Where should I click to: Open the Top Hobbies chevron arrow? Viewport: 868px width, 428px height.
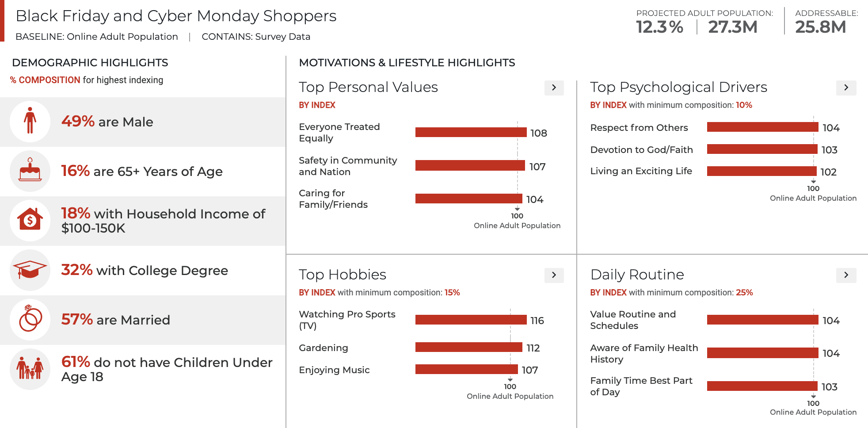(x=554, y=275)
